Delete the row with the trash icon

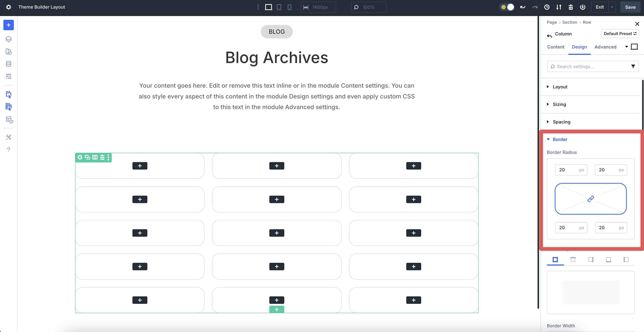click(102, 157)
